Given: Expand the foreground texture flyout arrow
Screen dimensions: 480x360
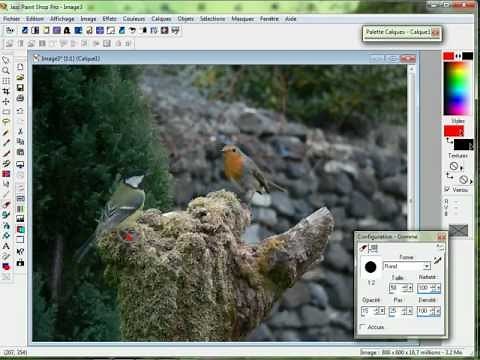Looking at the screenshot, I should [x=462, y=167].
